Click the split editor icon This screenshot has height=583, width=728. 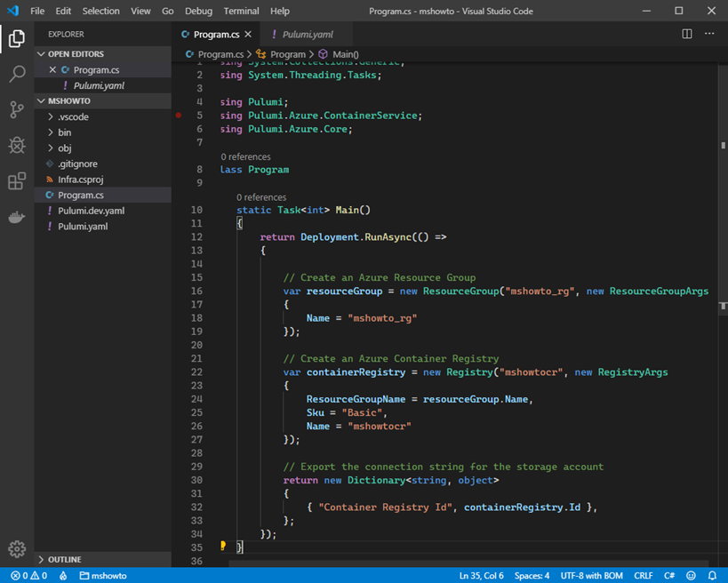coord(687,34)
